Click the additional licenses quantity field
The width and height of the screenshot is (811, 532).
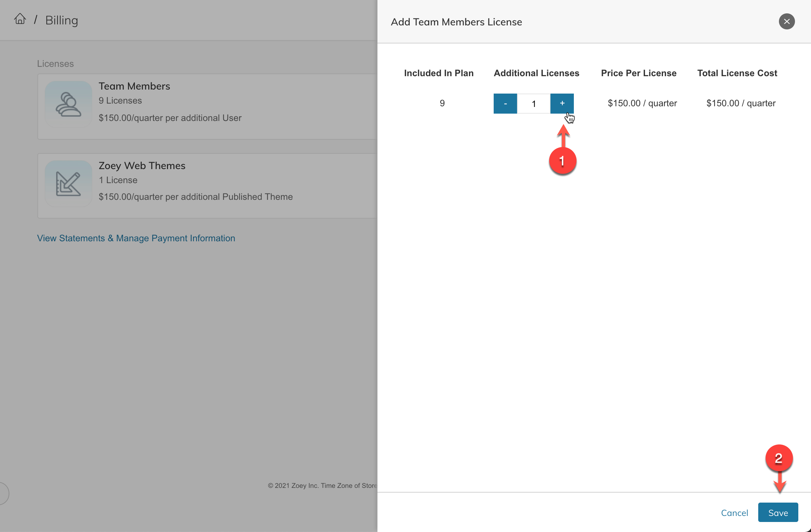tap(534, 103)
